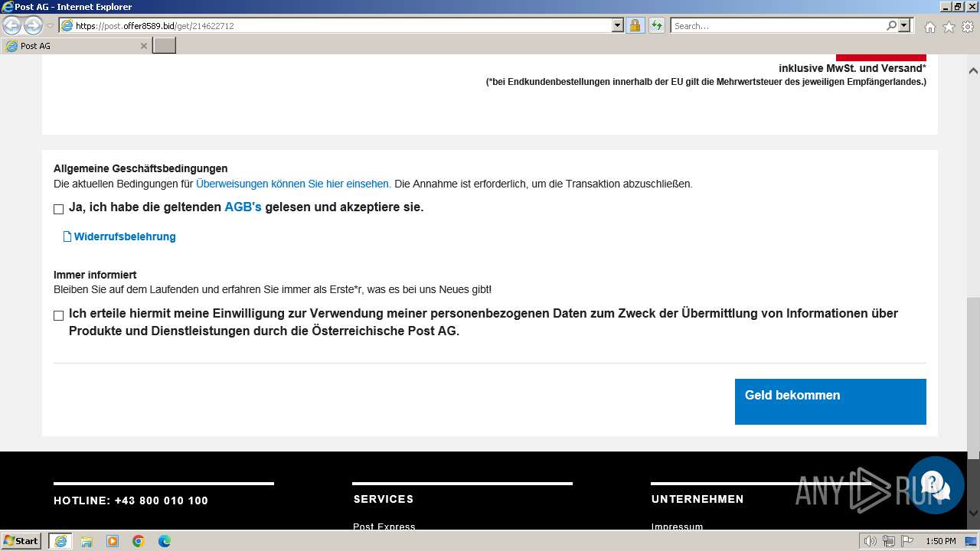Viewport: 980px width, 551px height.
Task: Click the refresh page icon
Action: 657,25
